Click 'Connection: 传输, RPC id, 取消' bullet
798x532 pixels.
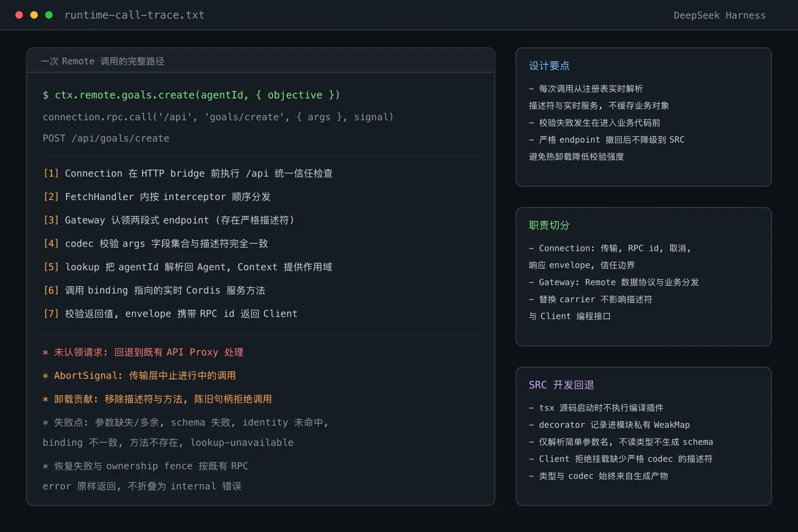(x=610, y=248)
